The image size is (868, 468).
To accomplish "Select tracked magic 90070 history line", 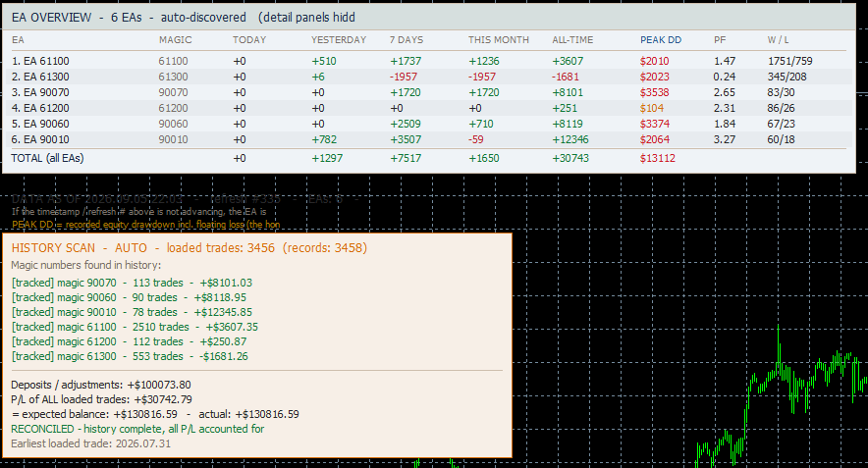I will coord(132,283).
